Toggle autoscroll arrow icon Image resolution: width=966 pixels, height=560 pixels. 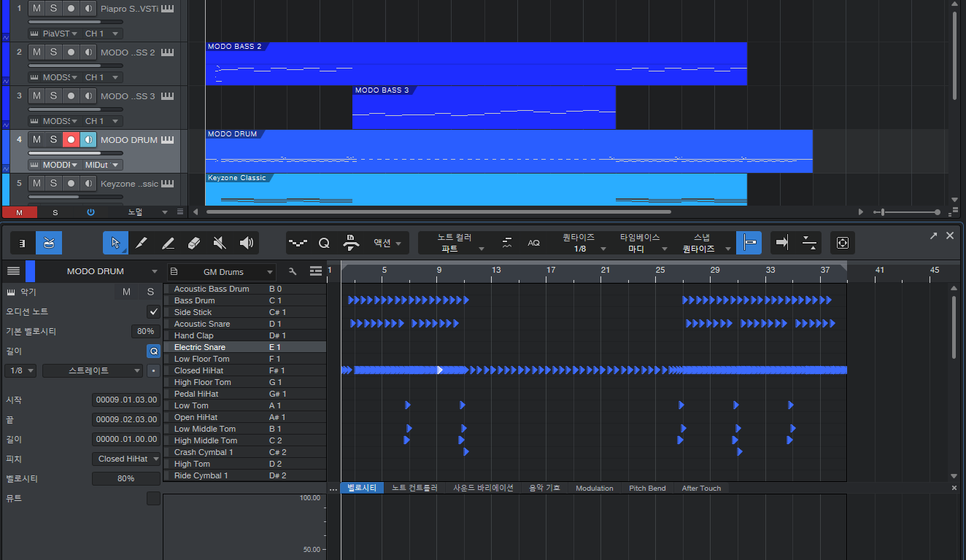(x=783, y=243)
